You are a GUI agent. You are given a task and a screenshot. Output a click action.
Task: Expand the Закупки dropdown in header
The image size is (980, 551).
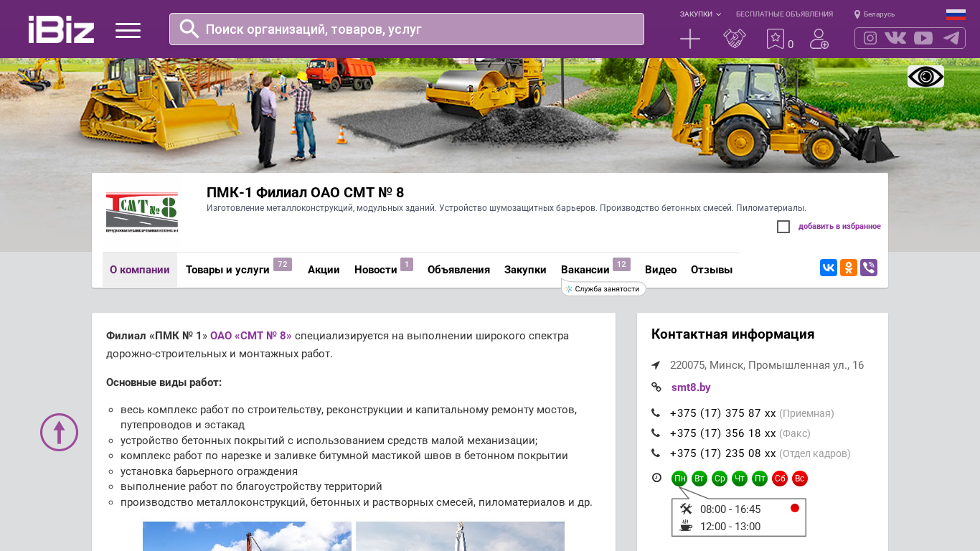click(x=700, y=14)
